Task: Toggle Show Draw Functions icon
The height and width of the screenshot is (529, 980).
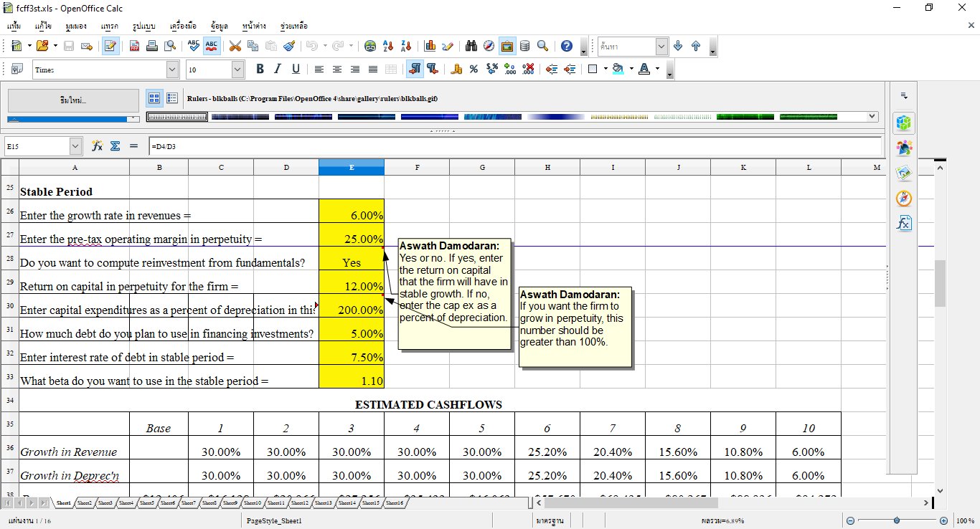Action: pyautogui.click(x=448, y=46)
